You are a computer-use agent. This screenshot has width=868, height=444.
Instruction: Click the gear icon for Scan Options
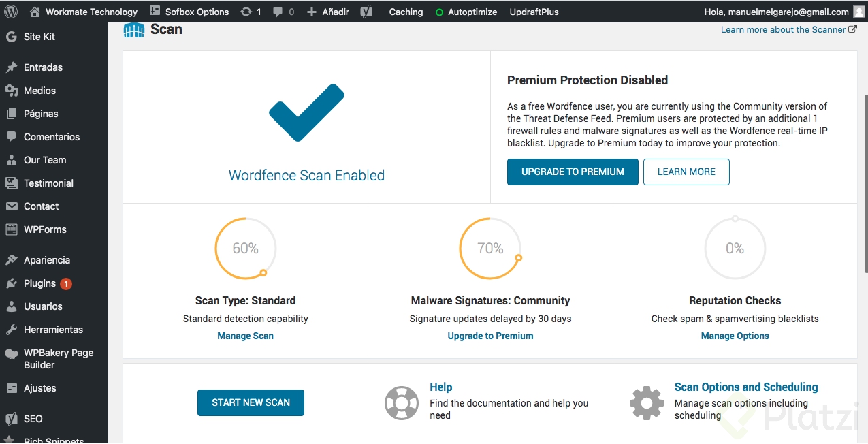646,402
